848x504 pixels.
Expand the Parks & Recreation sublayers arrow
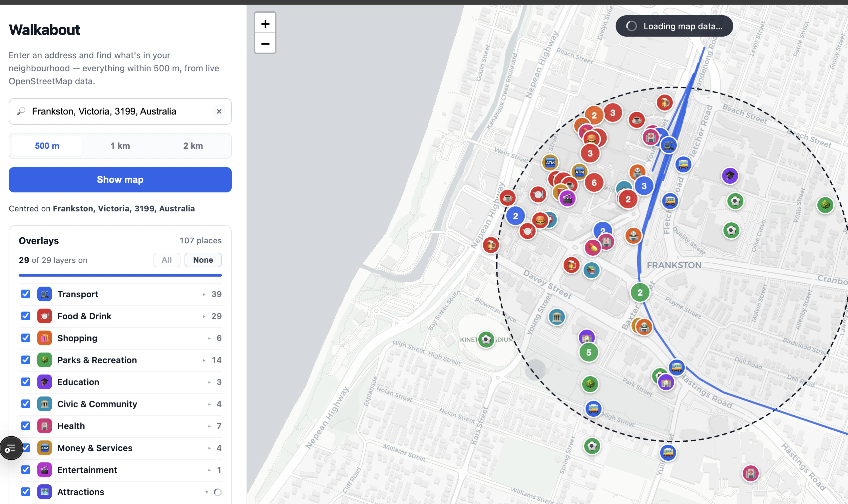click(x=204, y=360)
